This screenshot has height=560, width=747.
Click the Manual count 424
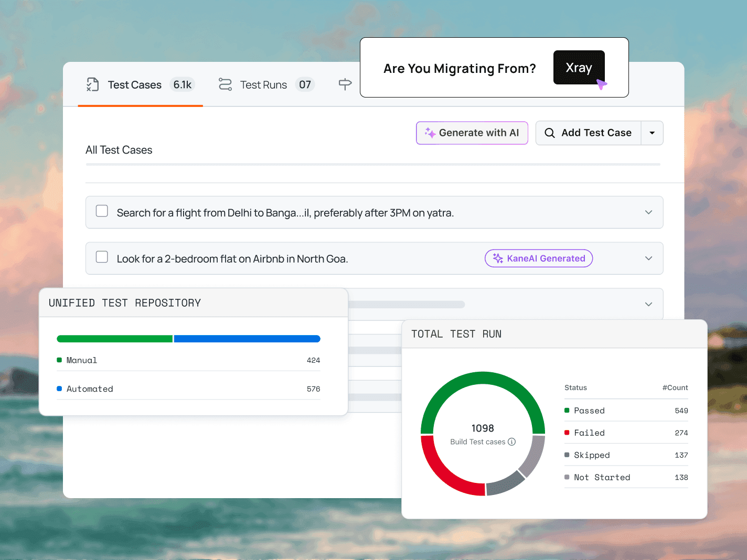pos(313,360)
